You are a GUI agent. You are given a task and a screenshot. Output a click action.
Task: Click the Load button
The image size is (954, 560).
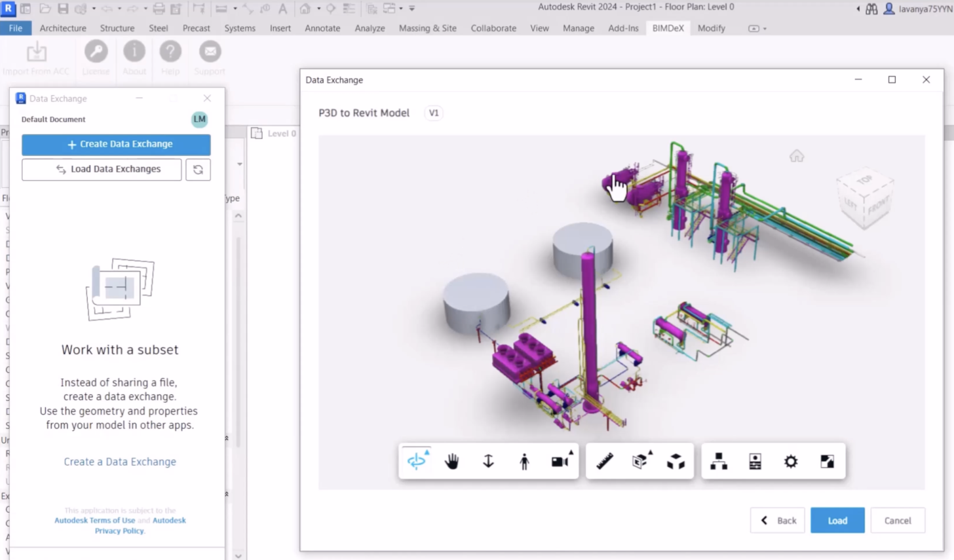pos(837,520)
